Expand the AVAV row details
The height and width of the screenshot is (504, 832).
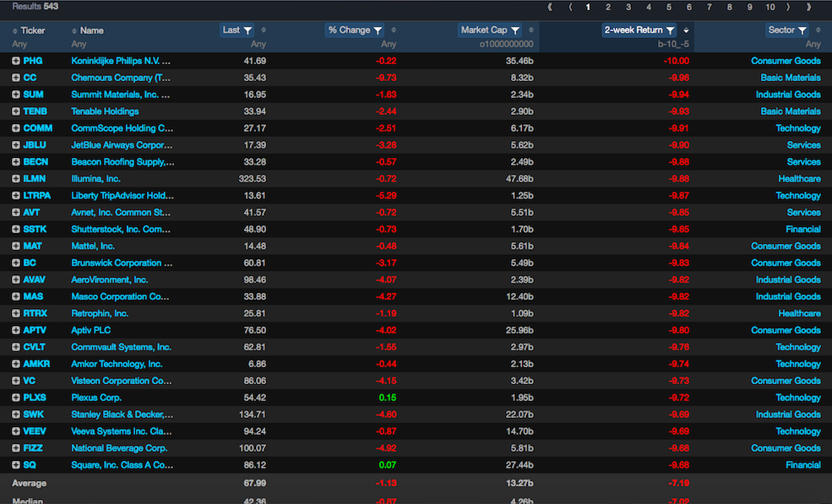(16, 279)
